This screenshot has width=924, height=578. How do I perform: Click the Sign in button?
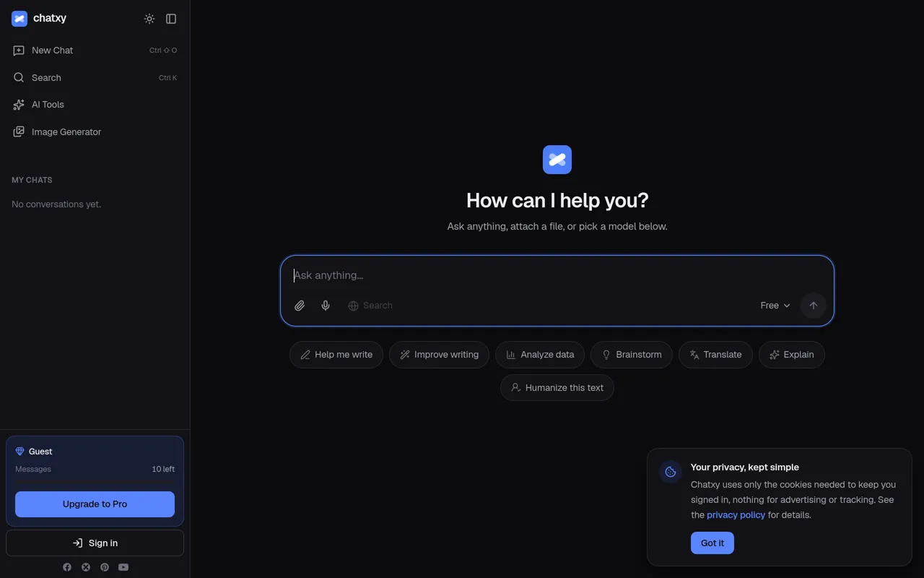click(x=95, y=543)
